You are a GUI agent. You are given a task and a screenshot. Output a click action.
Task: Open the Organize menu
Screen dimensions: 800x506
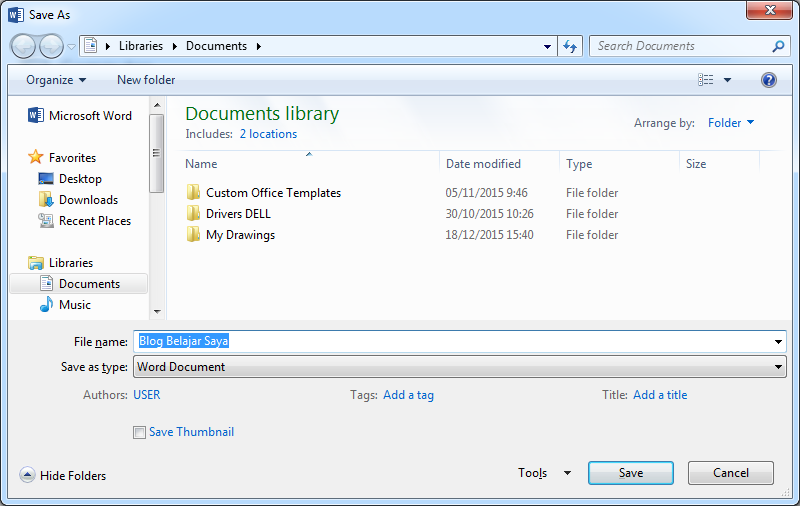click(56, 80)
